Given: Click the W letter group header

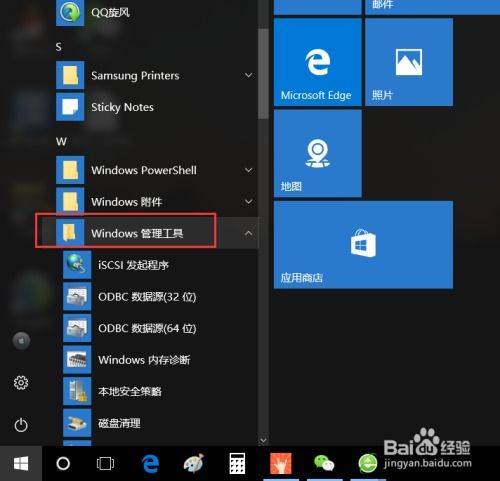Looking at the screenshot, I should coord(61,142).
